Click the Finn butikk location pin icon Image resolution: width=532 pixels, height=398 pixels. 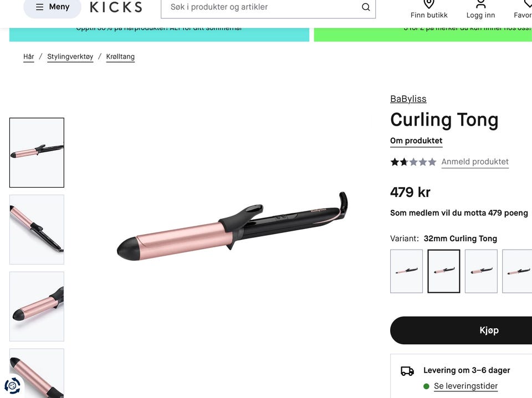(x=429, y=4)
